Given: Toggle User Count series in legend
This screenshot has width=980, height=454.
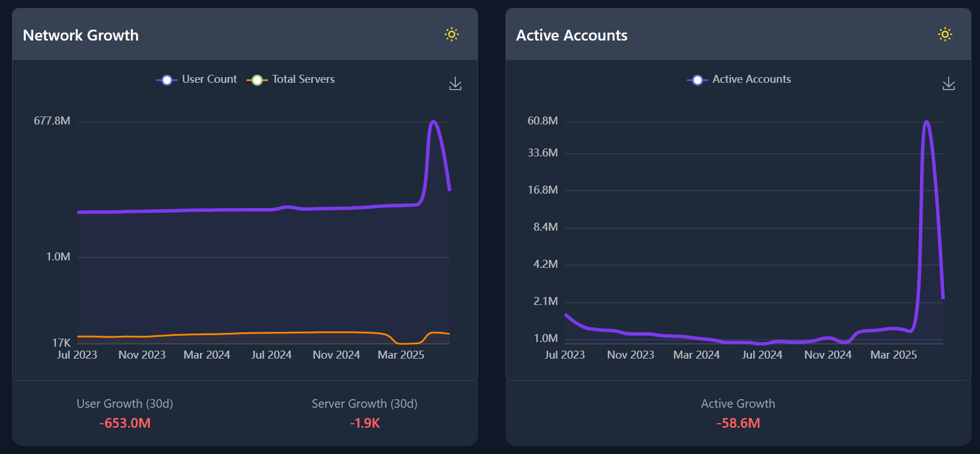Looking at the screenshot, I should (209, 79).
